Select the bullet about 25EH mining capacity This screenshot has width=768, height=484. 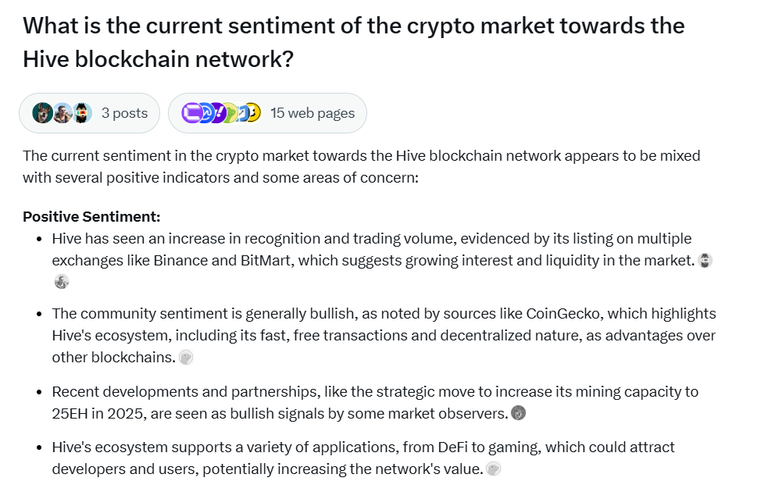375,403
